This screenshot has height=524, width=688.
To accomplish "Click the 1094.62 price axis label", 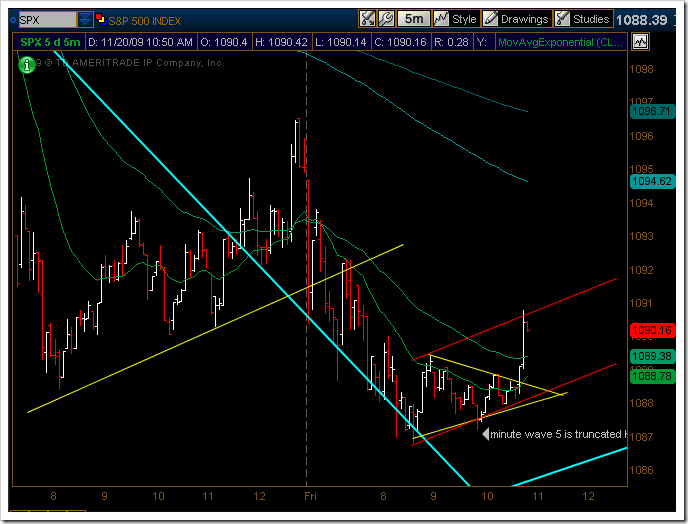I will coord(652,181).
